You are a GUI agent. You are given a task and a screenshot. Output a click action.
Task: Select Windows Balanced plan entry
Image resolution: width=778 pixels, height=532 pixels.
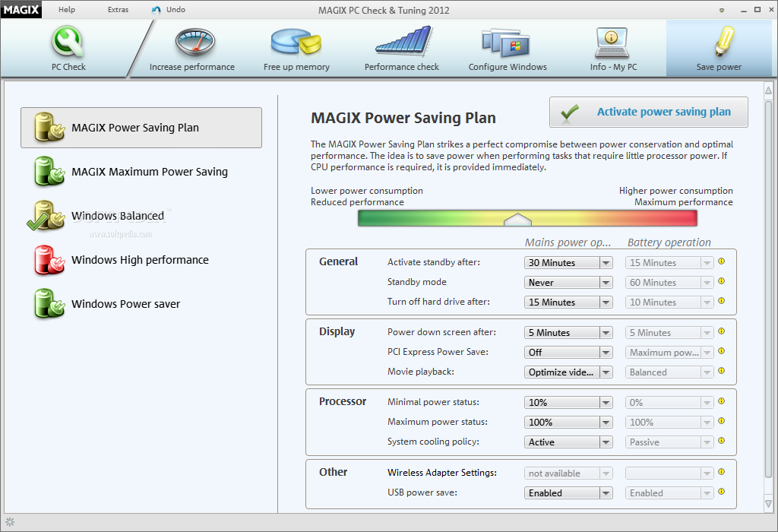coord(141,216)
